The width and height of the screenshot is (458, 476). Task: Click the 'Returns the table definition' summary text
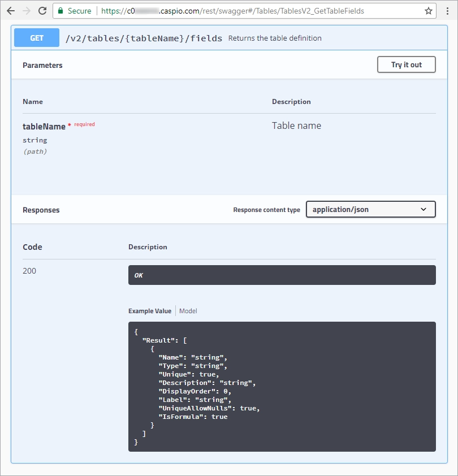[x=275, y=38]
